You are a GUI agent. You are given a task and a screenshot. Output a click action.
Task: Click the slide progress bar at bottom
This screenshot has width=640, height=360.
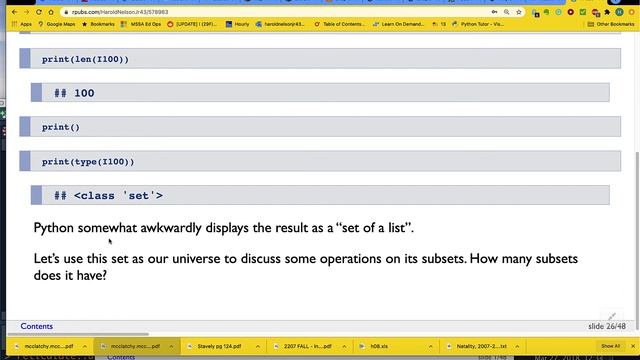(x=78, y=334)
